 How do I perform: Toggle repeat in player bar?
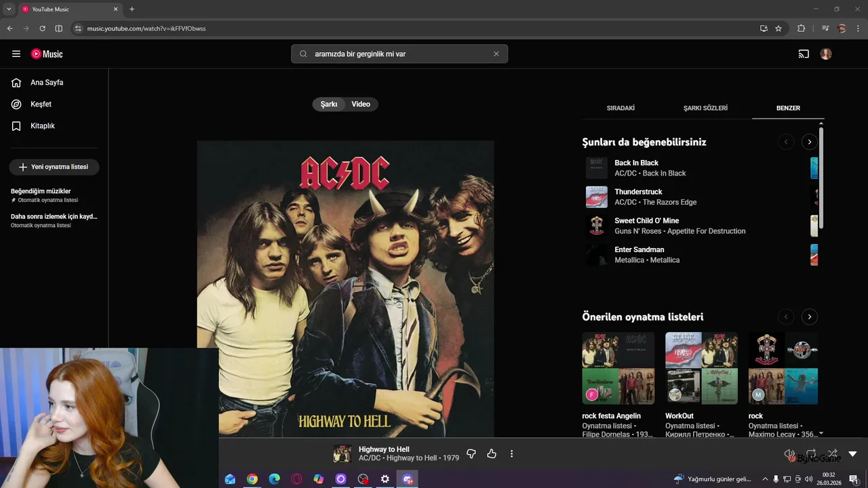tap(811, 453)
